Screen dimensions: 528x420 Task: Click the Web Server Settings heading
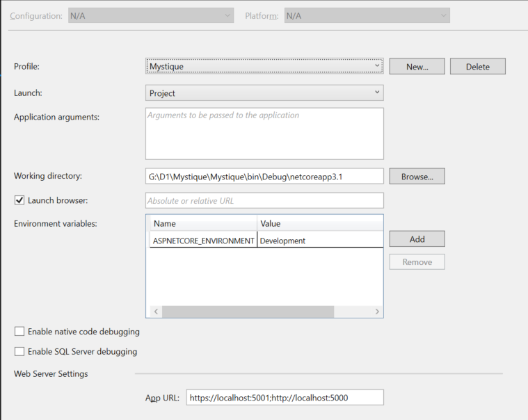coord(51,373)
